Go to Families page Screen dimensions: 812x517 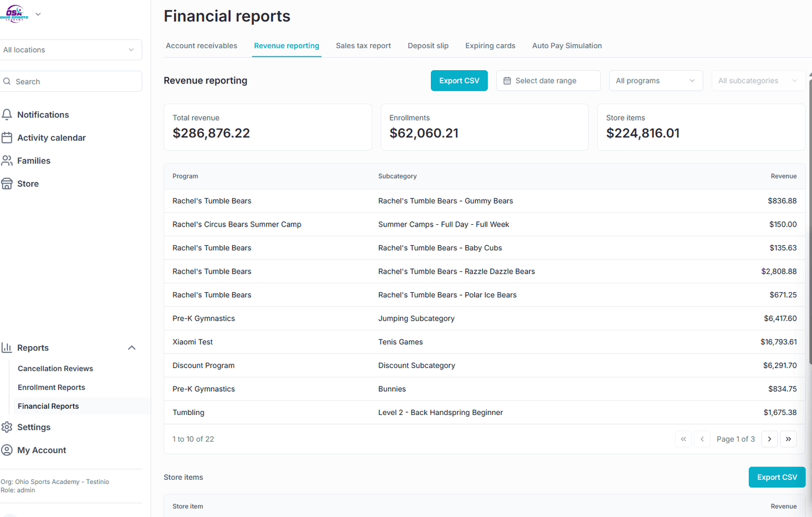click(34, 161)
